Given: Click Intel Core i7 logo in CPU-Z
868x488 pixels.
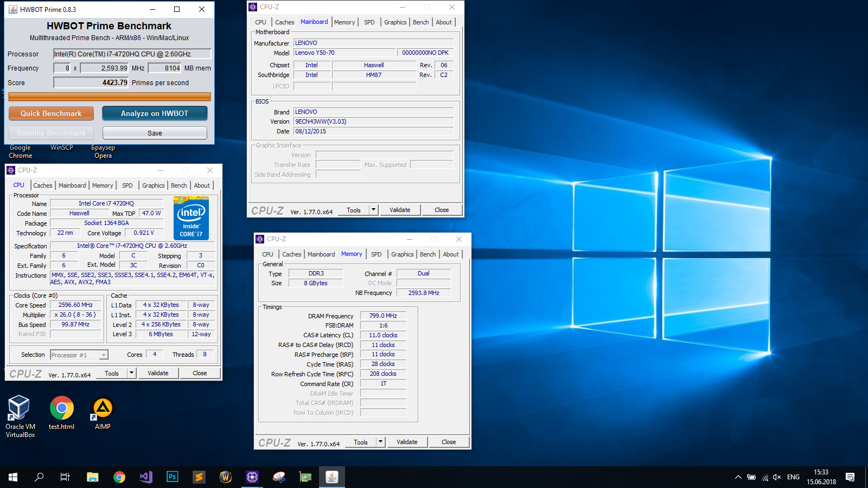Looking at the screenshot, I should [191, 218].
